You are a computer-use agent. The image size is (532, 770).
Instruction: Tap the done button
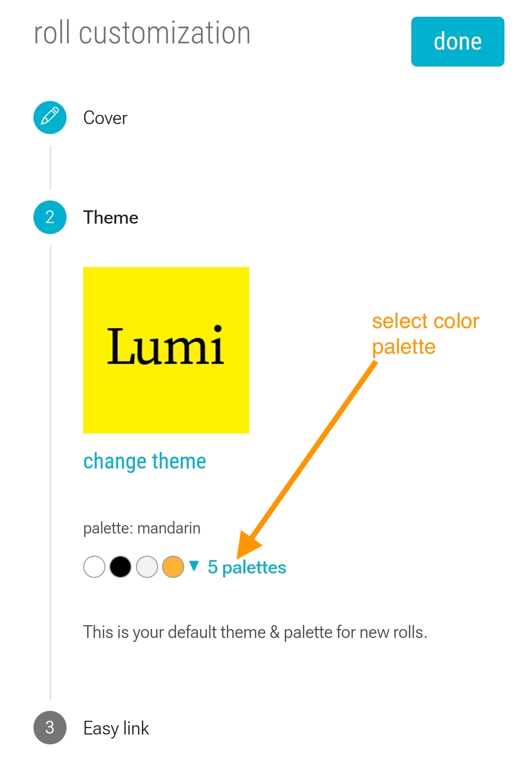click(x=458, y=41)
